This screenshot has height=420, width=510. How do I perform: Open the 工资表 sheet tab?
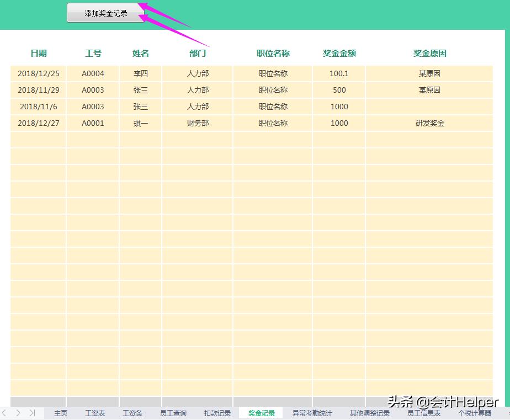[x=95, y=412]
